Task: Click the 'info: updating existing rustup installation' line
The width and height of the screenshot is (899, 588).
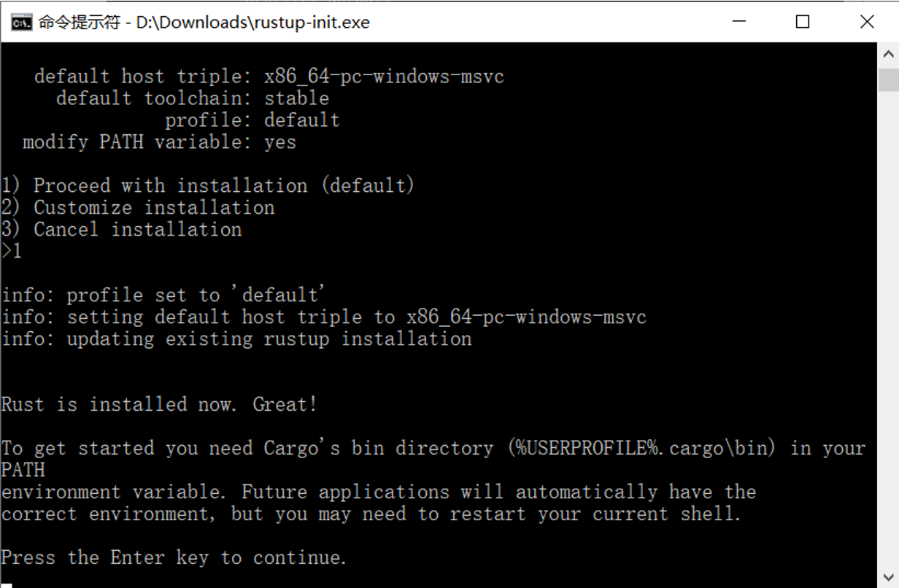Action: pyautogui.click(x=236, y=339)
